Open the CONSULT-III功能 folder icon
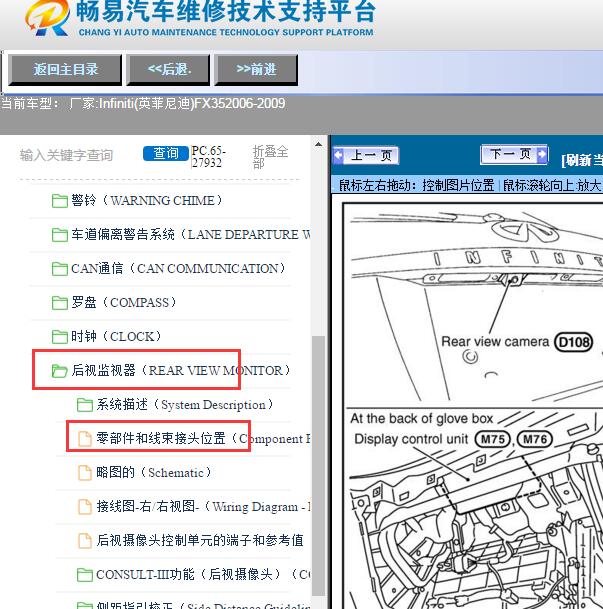The height and width of the screenshot is (609, 603). [x=85, y=574]
